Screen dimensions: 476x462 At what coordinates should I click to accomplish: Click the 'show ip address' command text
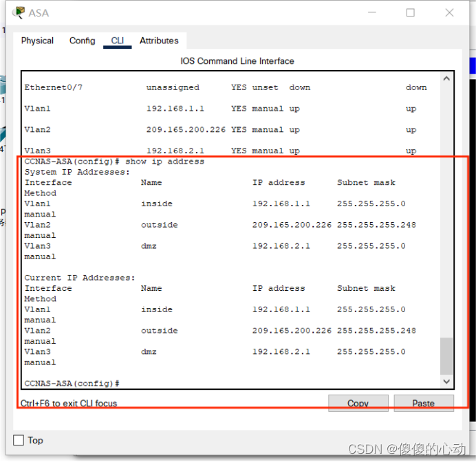(165, 162)
